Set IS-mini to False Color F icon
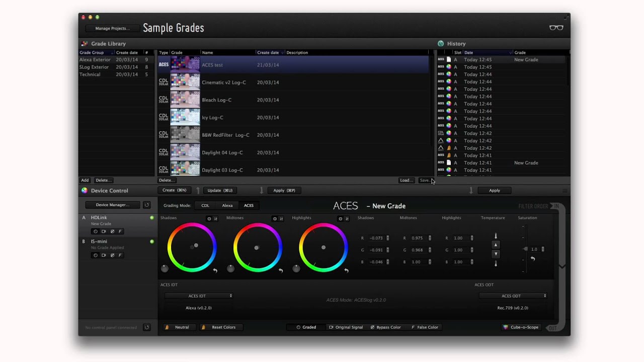The width and height of the screenshot is (644, 362). [120, 255]
